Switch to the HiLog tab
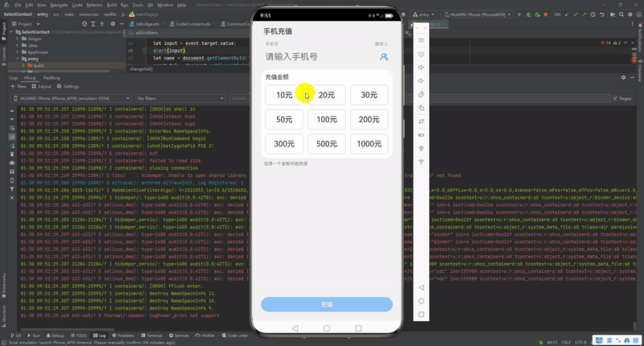The height and width of the screenshot is (346, 644). [30, 77]
